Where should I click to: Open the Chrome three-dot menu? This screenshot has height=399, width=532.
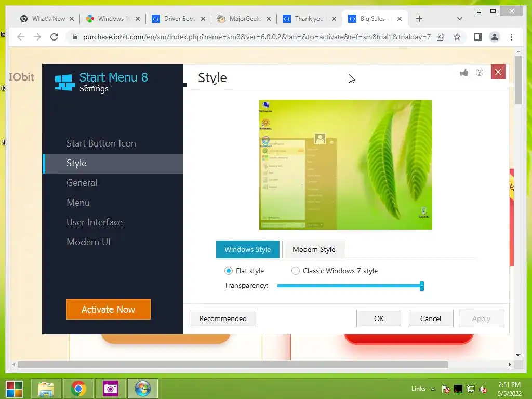click(511, 37)
